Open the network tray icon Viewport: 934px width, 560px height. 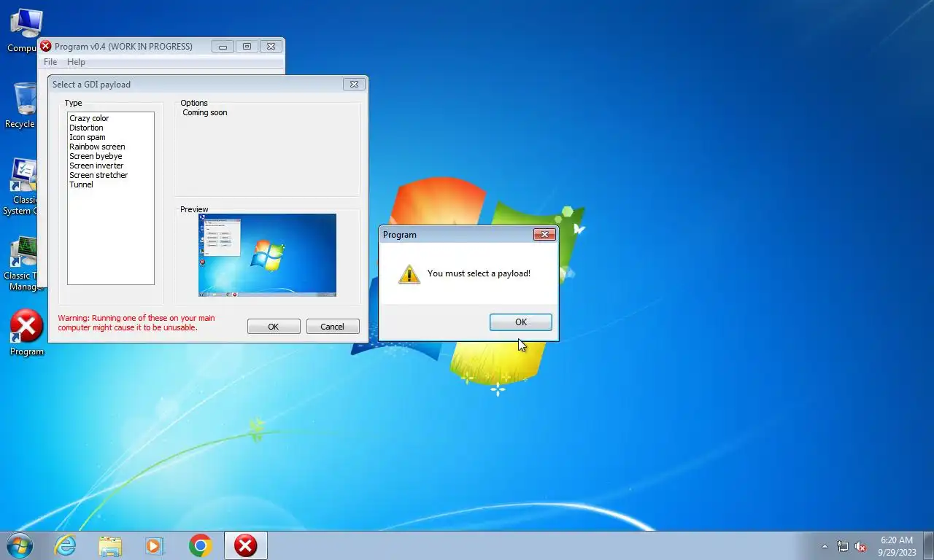click(843, 546)
